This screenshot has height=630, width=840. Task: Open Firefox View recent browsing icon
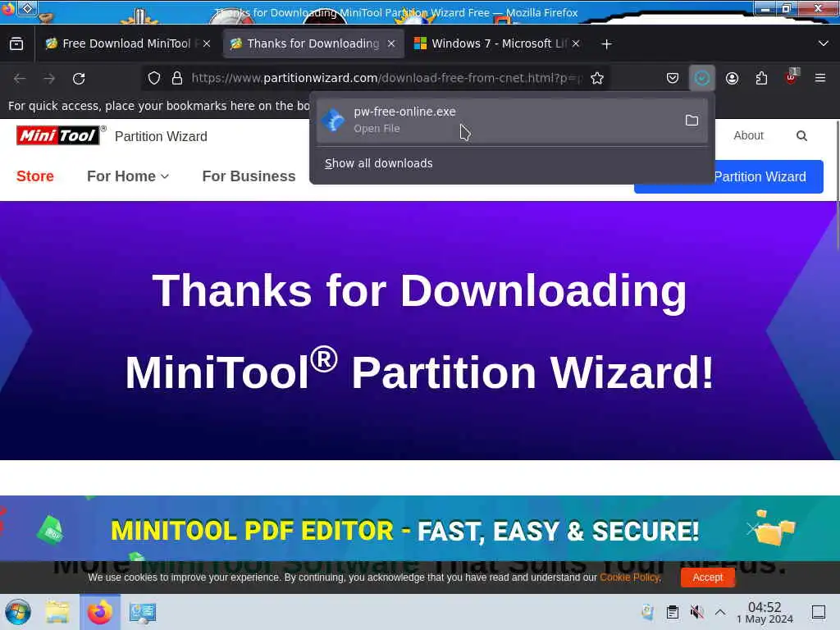click(x=16, y=44)
